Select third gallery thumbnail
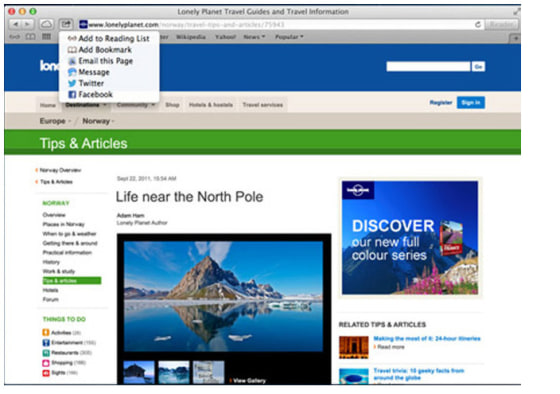The image size is (560, 394). point(209,372)
